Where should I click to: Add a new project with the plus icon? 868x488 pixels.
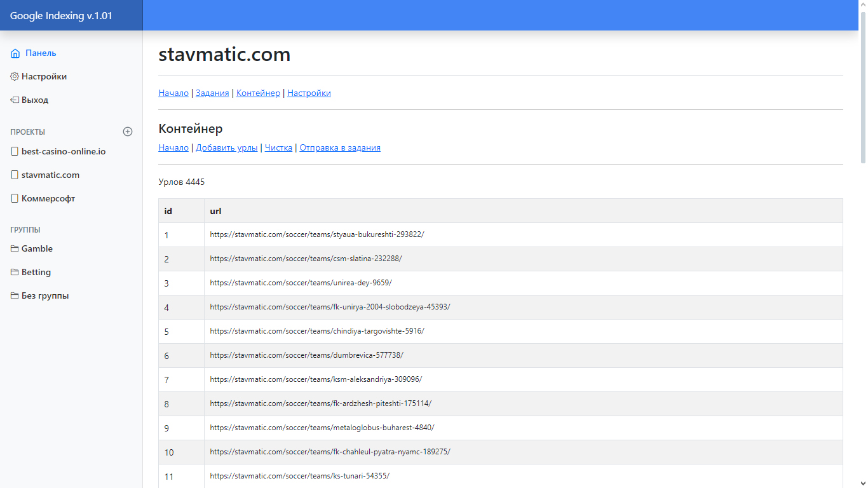coord(128,132)
